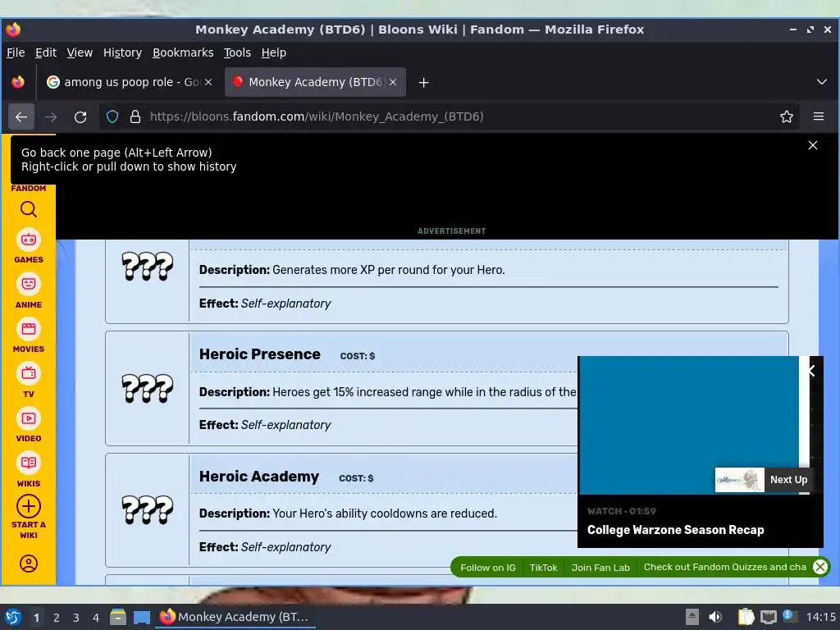This screenshot has height=630, width=840.
Task: Open the File menu
Action: click(16, 52)
